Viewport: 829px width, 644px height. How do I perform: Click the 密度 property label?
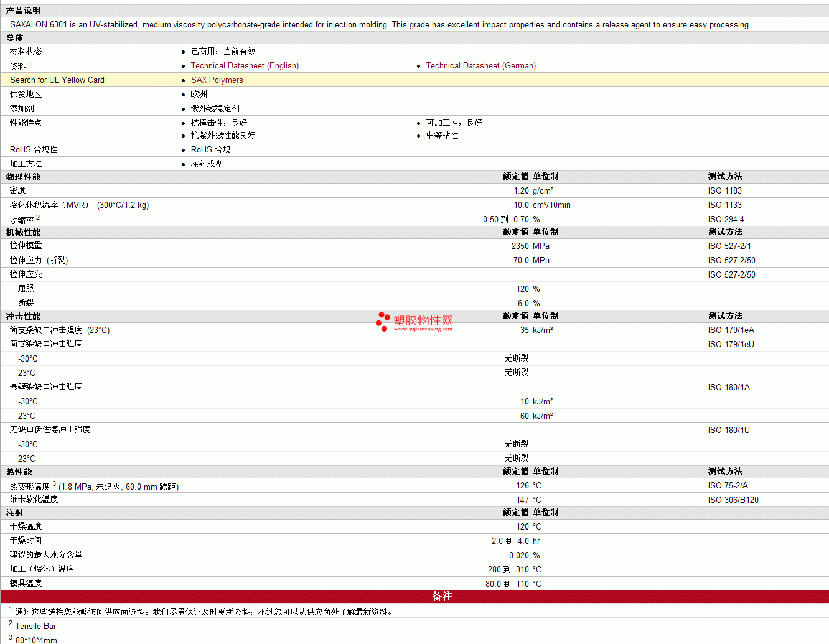click(18, 190)
